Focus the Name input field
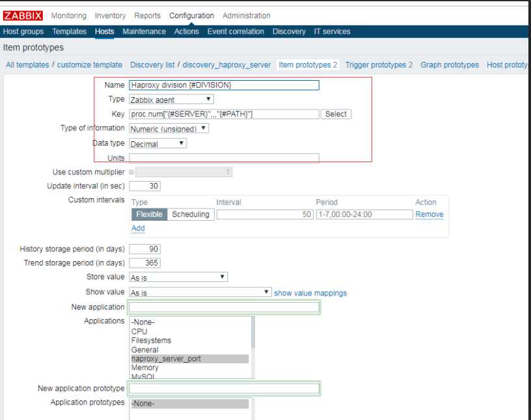 coord(224,85)
